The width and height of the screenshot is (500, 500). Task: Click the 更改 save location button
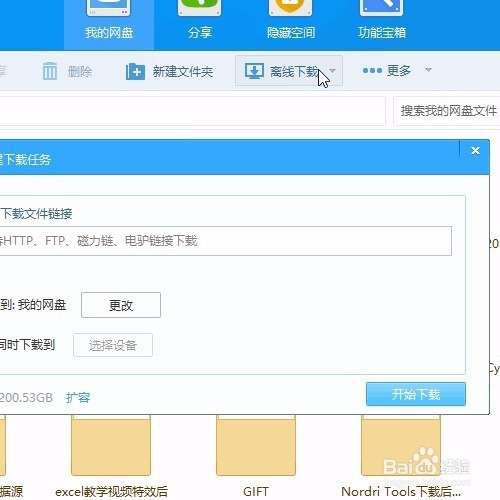pos(121,305)
